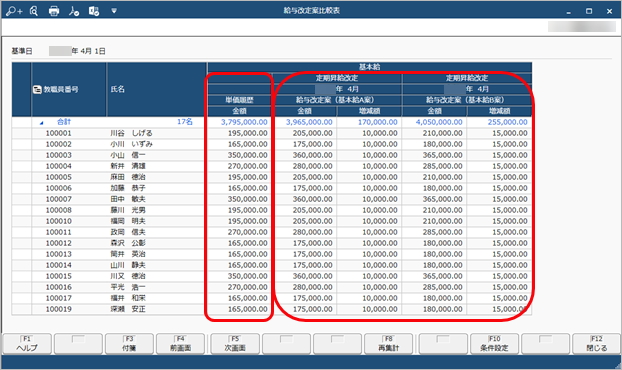This screenshot has width=622, height=370.
Task: Click the F3 付箋 button
Action: pyautogui.click(x=129, y=343)
